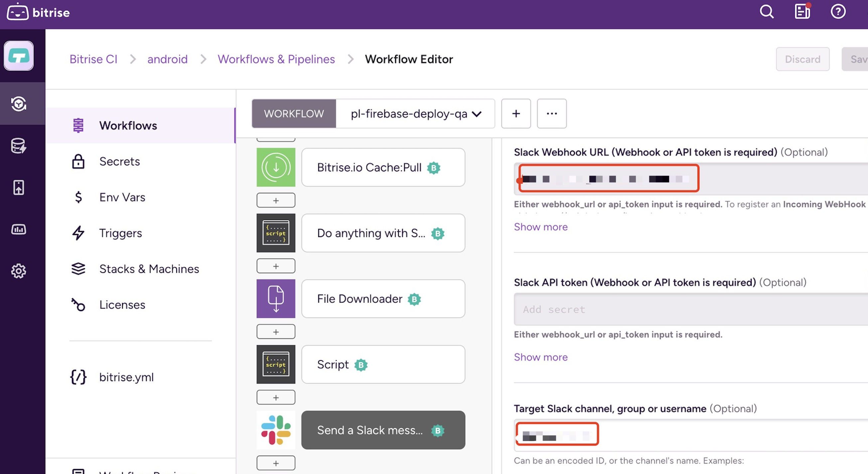
Task: Open the insights chart icon
Action: 19,229
